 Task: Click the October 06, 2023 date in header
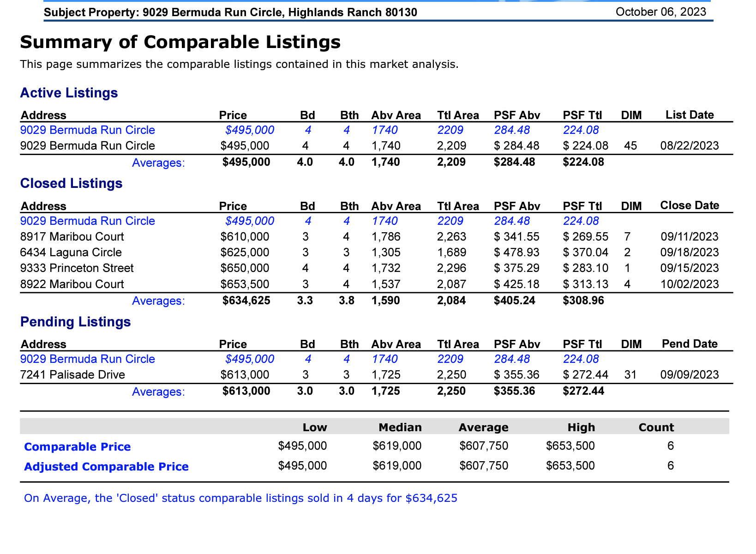click(661, 12)
